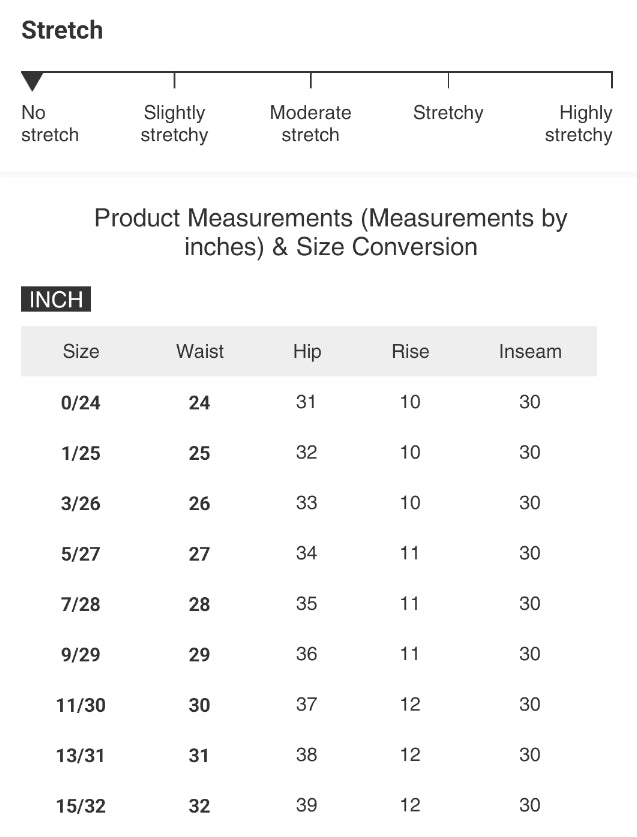637x837 pixels.
Task: Click the Stretch section heading
Action: pos(62,30)
